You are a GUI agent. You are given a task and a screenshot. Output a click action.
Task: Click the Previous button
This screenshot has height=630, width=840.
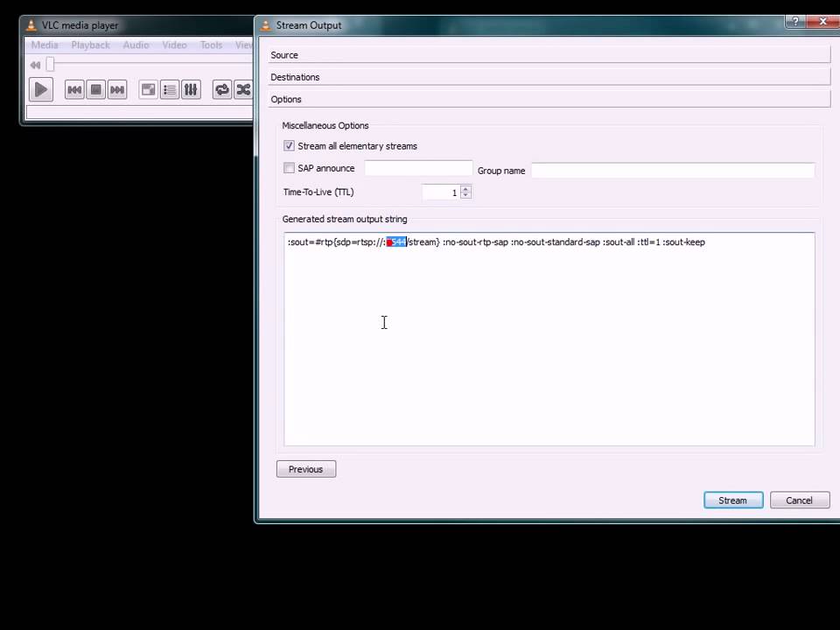[306, 469]
